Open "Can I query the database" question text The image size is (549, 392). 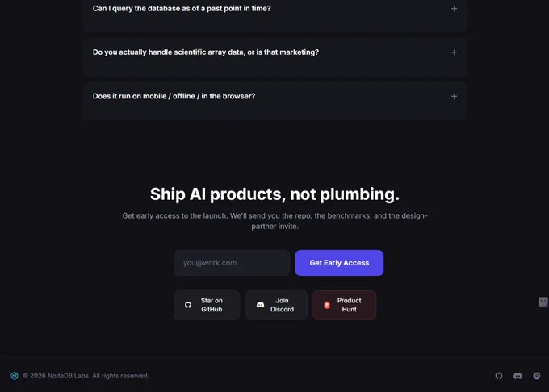point(182,8)
